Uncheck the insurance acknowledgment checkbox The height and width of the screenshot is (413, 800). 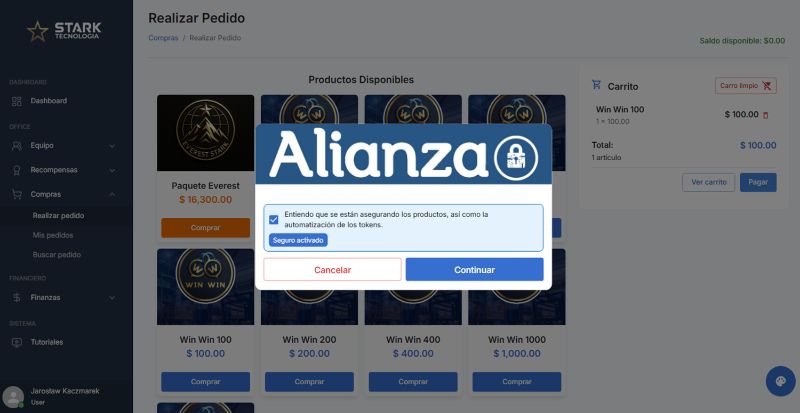coord(274,220)
